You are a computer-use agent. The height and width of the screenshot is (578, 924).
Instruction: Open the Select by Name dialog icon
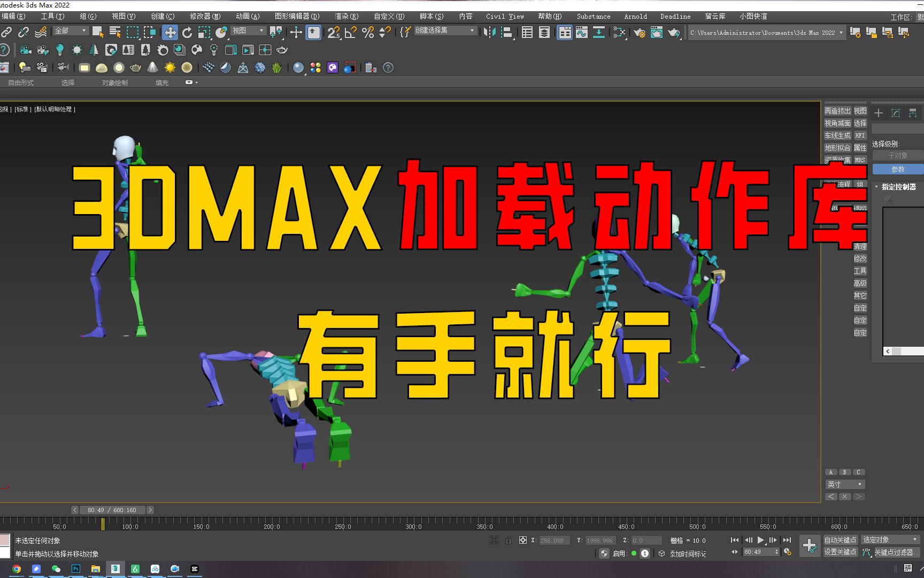click(115, 32)
